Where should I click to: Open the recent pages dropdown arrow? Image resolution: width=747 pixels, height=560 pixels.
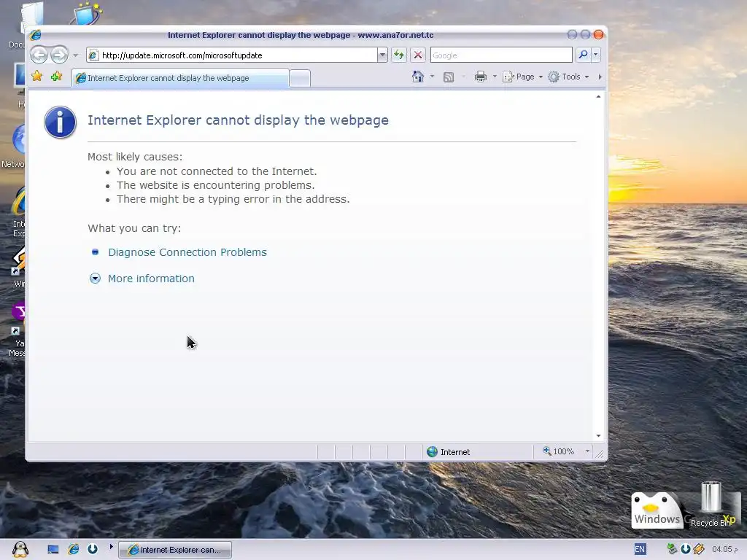[x=76, y=55]
